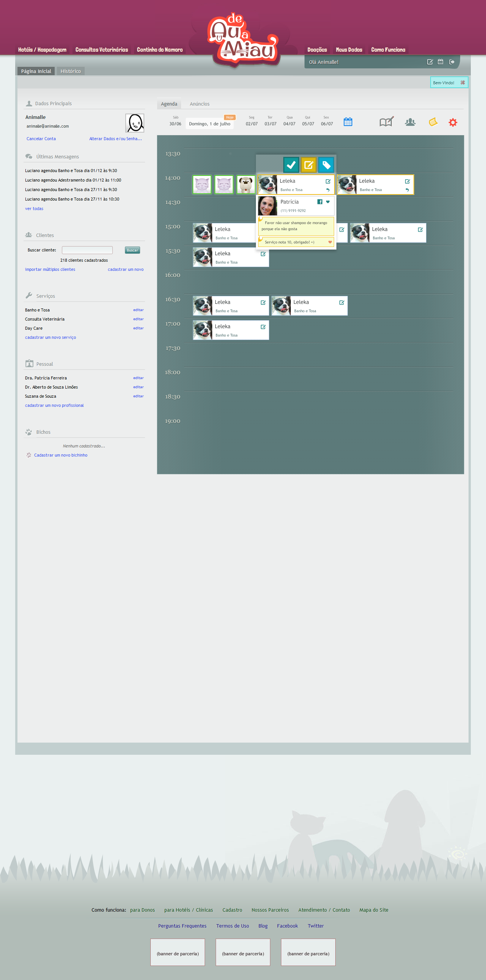The image size is (486, 980).
Task: Click edit icon on right 14:00 Leleka card
Action: 407,182
